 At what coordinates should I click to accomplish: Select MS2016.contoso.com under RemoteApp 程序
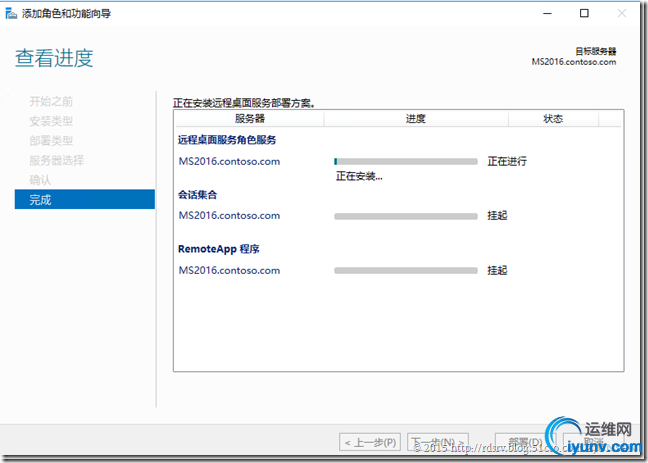click(229, 270)
